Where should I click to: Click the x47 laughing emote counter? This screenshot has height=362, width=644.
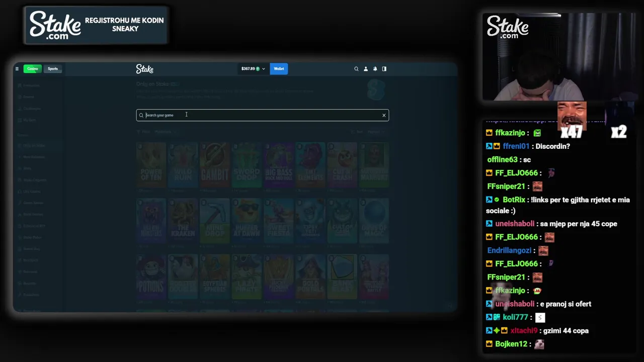(x=572, y=120)
